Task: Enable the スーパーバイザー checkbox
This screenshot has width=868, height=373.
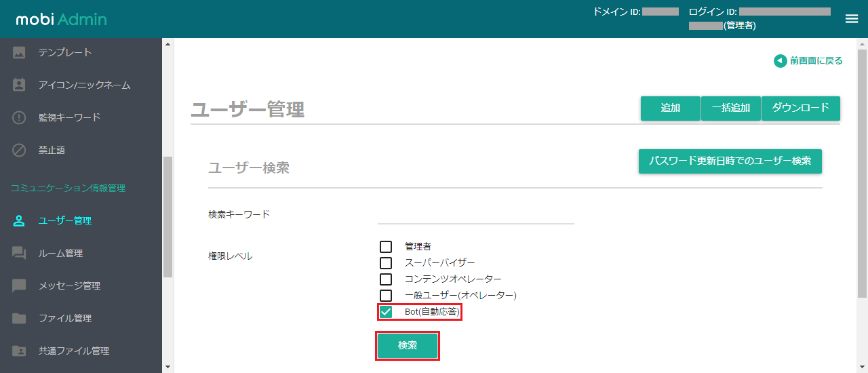Action: point(386,262)
